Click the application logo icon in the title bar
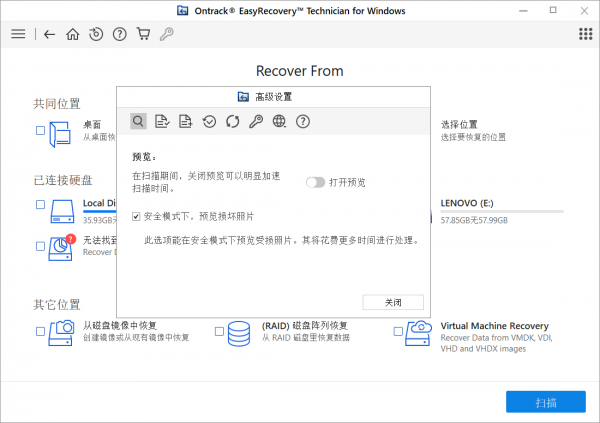600x423 pixels. (183, 11)
